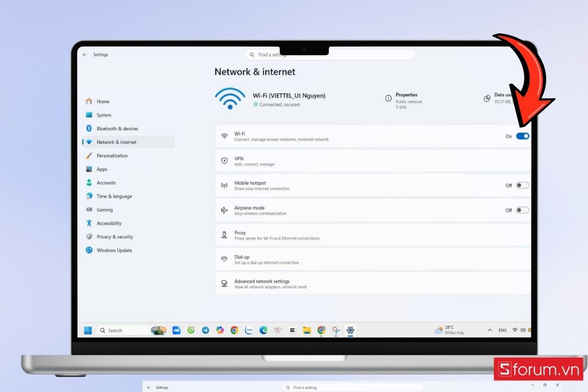The width and height of the screenshot is (588, 392).
Task: Open Personalization via the paintbrush icon
Action: click(x=89, y=155)
